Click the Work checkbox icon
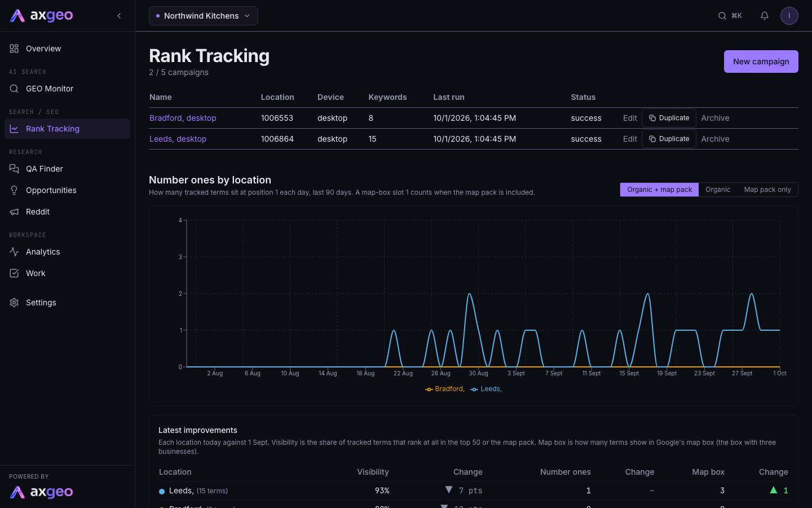812x508 pixels. [14, 273]
